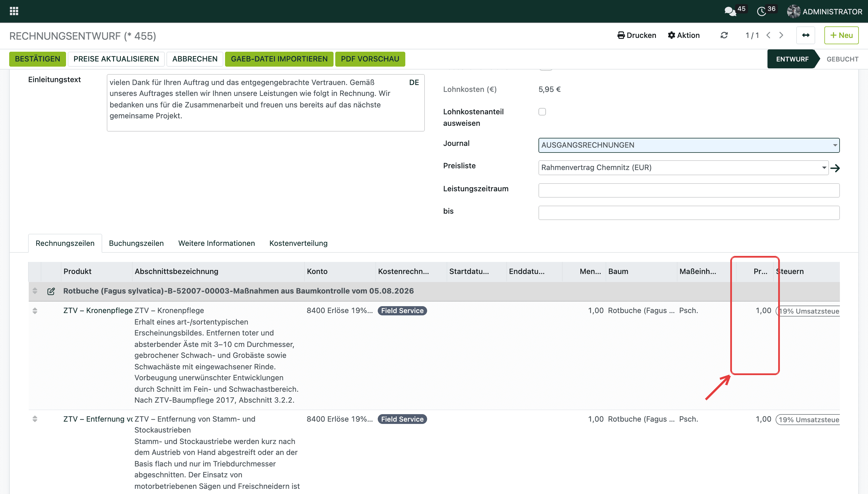Click the Administrator avatar

click(793, 11)
